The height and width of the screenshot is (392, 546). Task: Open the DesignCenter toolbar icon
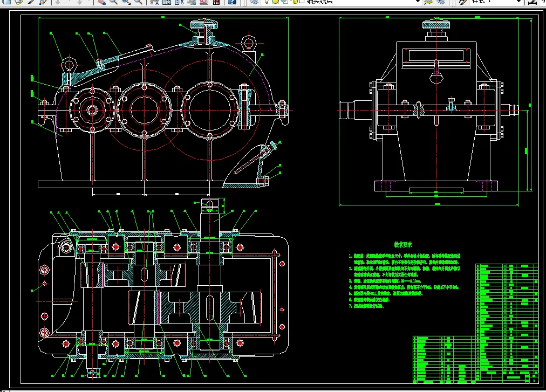tap(167, 2)
